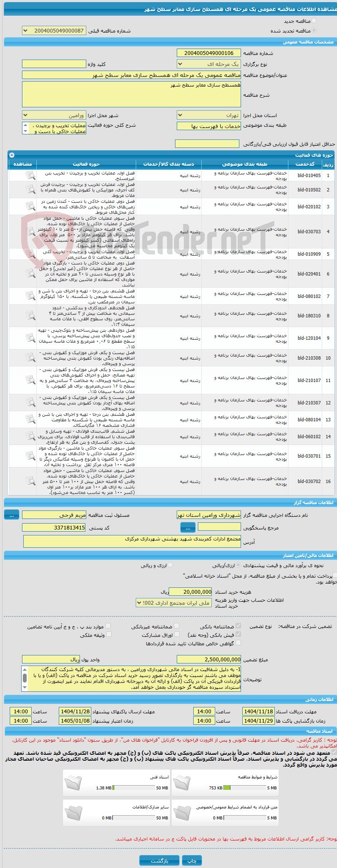
Task: Open the شماره مناقصه قبلی dropdown
Action: [x=54, y=31]
